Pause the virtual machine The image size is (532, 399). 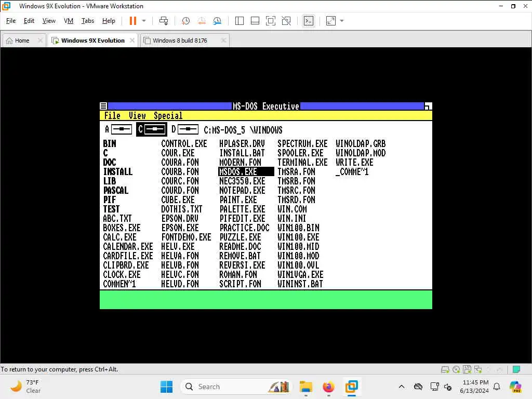tap(132, 21)
